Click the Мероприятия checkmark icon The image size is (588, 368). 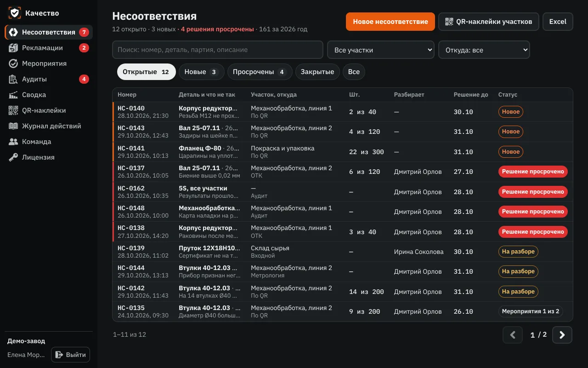(x=13, y=63)
